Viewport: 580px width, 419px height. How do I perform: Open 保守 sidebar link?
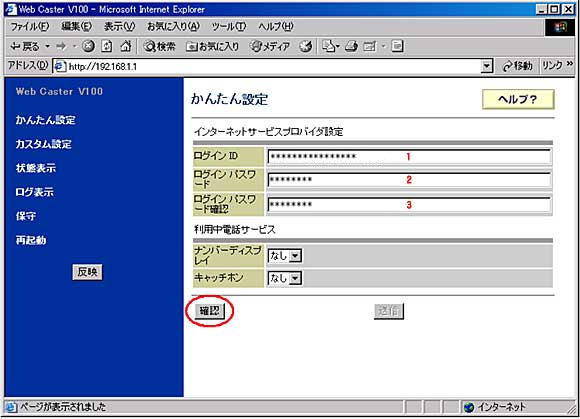tap(26, 216)
